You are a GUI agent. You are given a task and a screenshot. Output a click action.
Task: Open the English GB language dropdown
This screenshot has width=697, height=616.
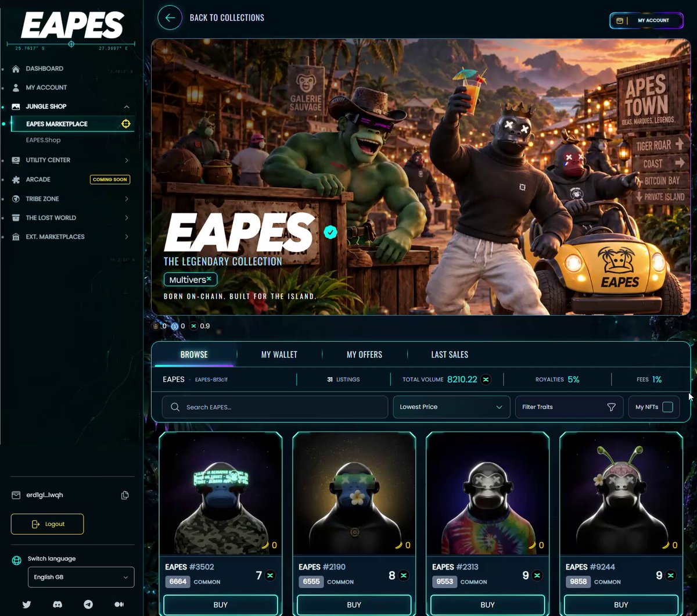tap(81, 577)
